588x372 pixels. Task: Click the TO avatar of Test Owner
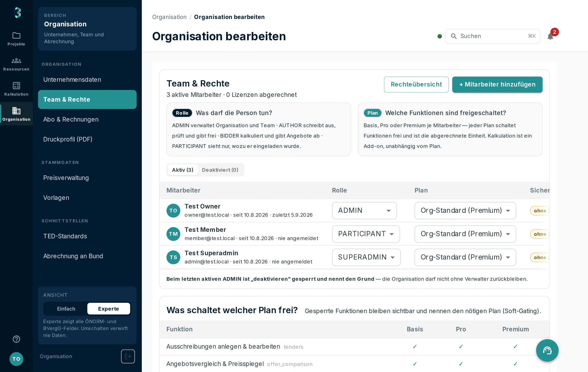(x=173, y=210)
